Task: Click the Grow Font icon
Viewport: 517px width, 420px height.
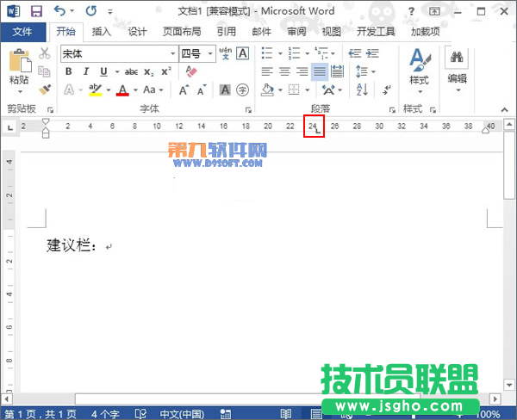Action: pyautogui.click(x=184, y=90)
